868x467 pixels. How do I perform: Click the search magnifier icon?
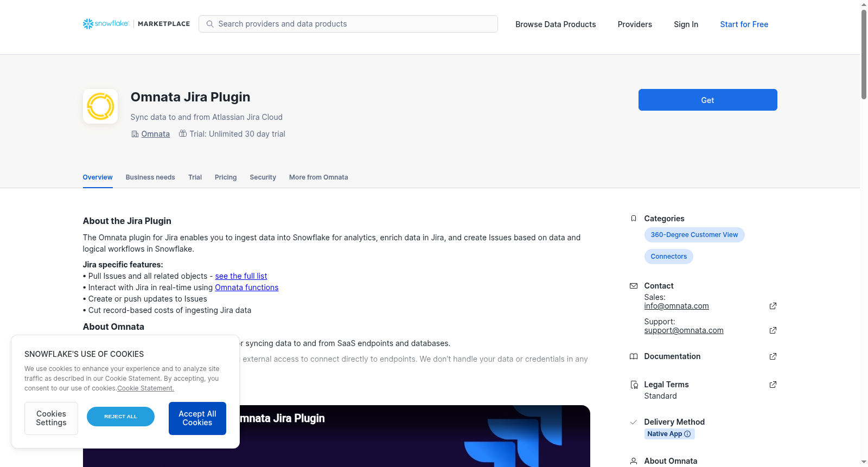point(210,24)
